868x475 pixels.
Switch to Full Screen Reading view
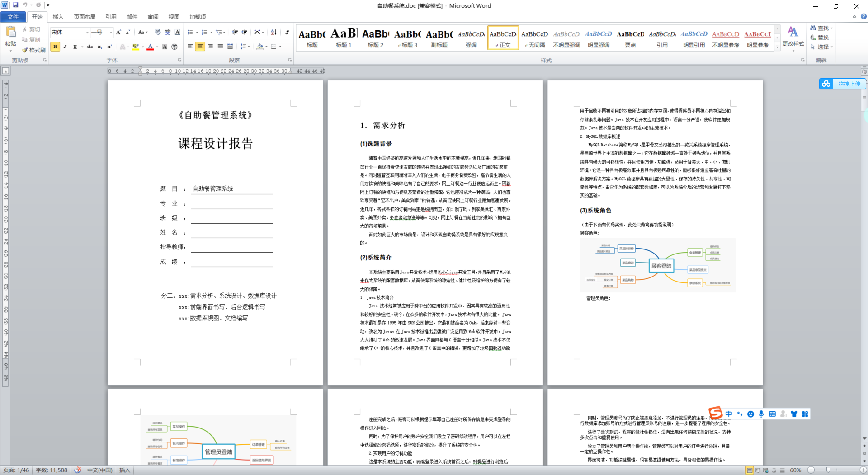(758, 470)
